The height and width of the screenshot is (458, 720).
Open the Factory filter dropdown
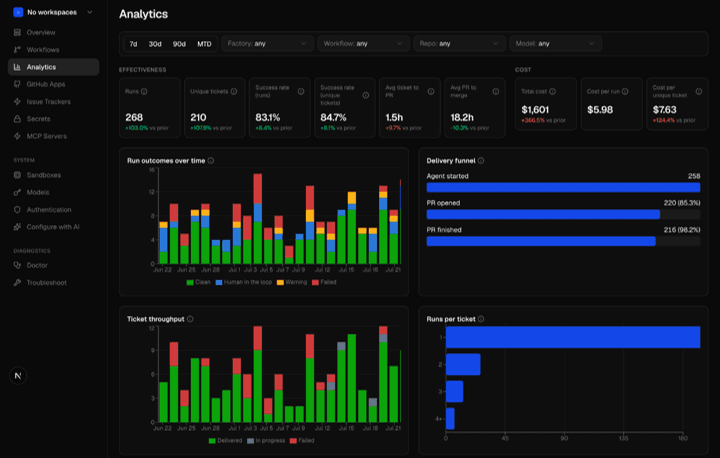[267, 44]
